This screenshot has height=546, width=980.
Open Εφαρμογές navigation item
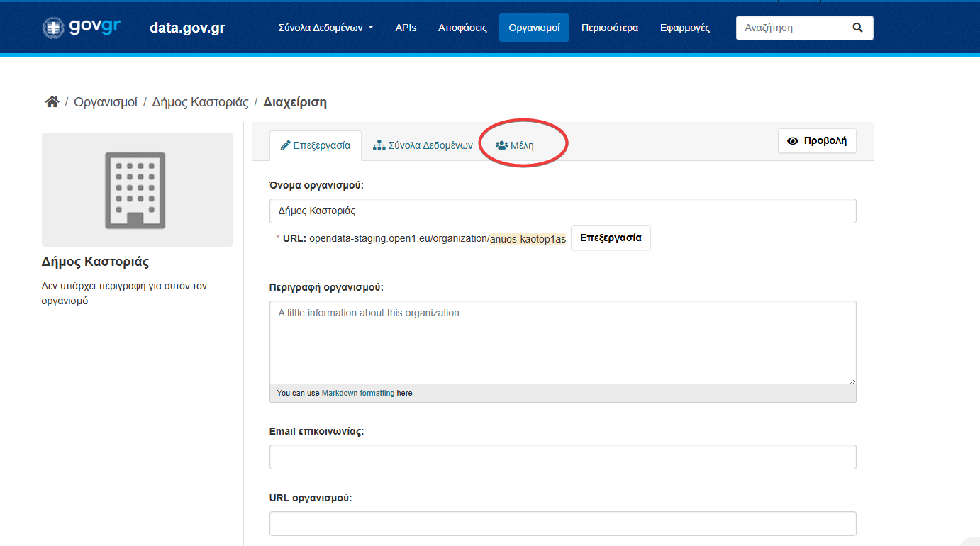click(684, 28)
